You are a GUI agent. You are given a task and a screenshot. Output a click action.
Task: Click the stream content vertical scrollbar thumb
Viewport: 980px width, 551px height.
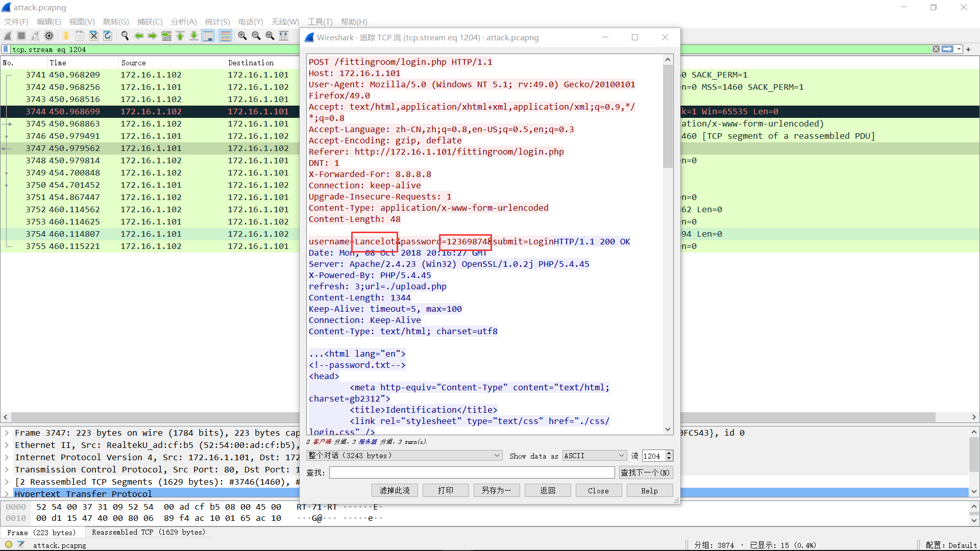click(668, 116)
